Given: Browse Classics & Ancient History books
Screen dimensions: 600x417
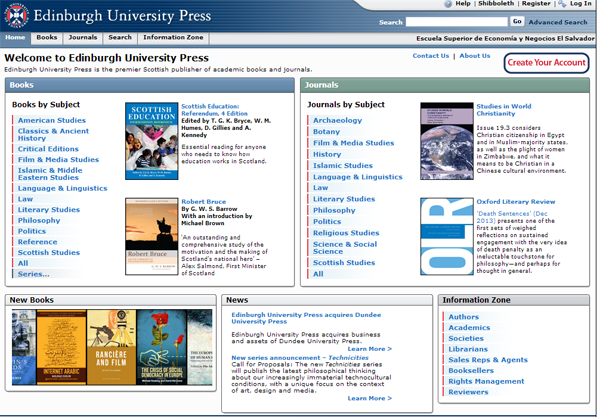Looking at the screenshot, I should click(53, 135).
